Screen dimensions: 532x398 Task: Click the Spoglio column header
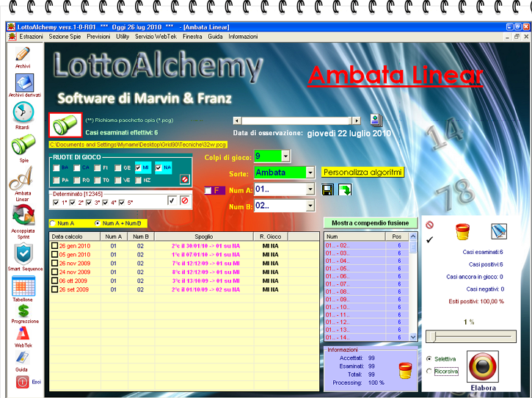click(x=204, y=236)
